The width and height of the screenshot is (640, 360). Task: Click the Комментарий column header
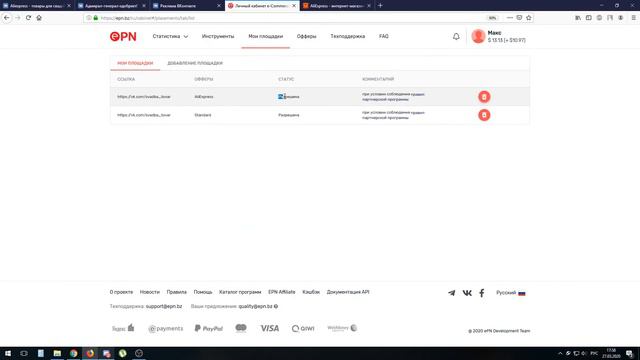click(378, 79)
